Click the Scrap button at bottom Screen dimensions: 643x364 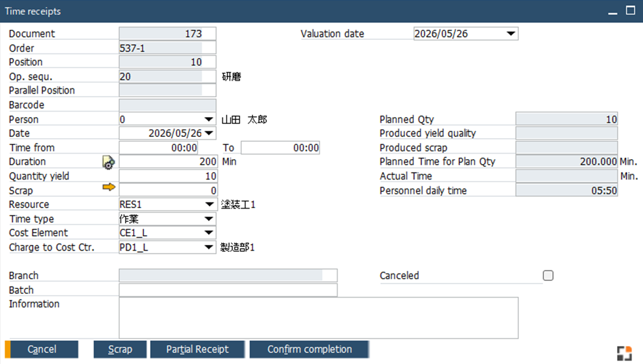point(120,349)
